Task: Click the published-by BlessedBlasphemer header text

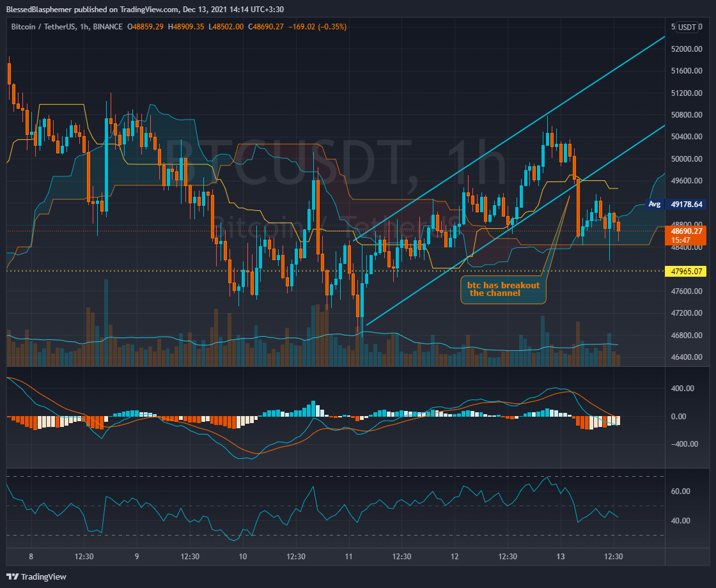Action: tap(144, 9)
